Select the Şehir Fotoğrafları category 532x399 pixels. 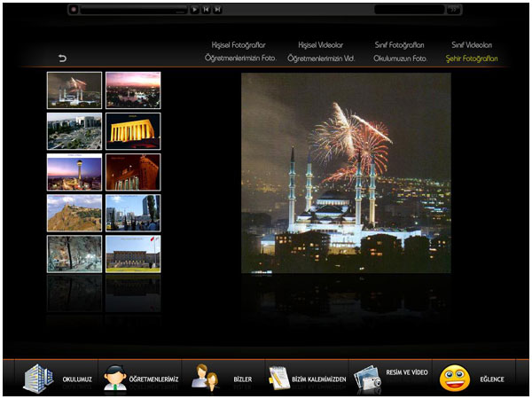[x=472, y=59]
